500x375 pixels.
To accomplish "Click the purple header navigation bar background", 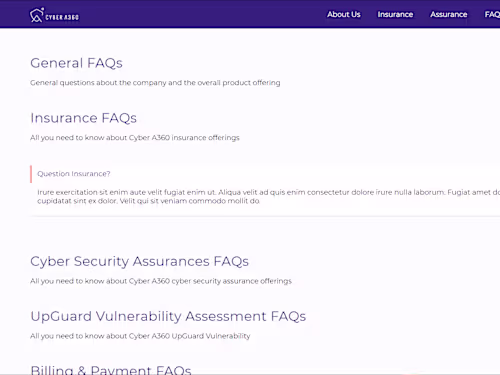I will coord(200,14).
